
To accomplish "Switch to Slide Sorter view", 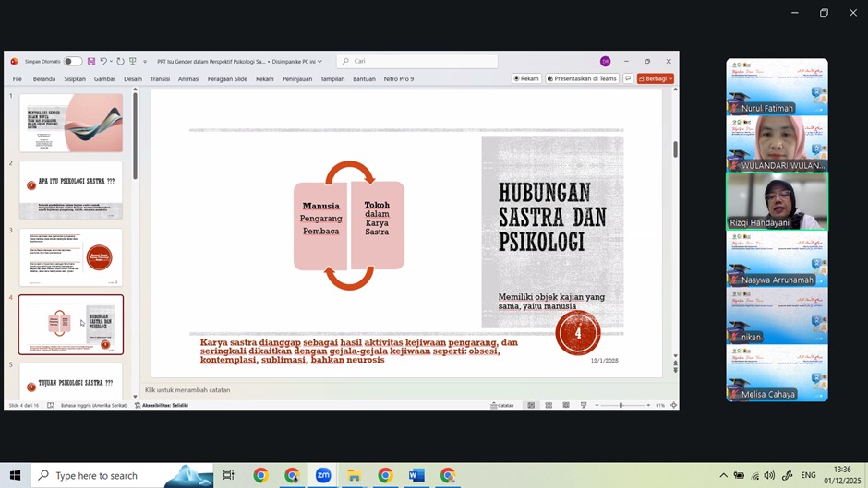I will point(549,406).
